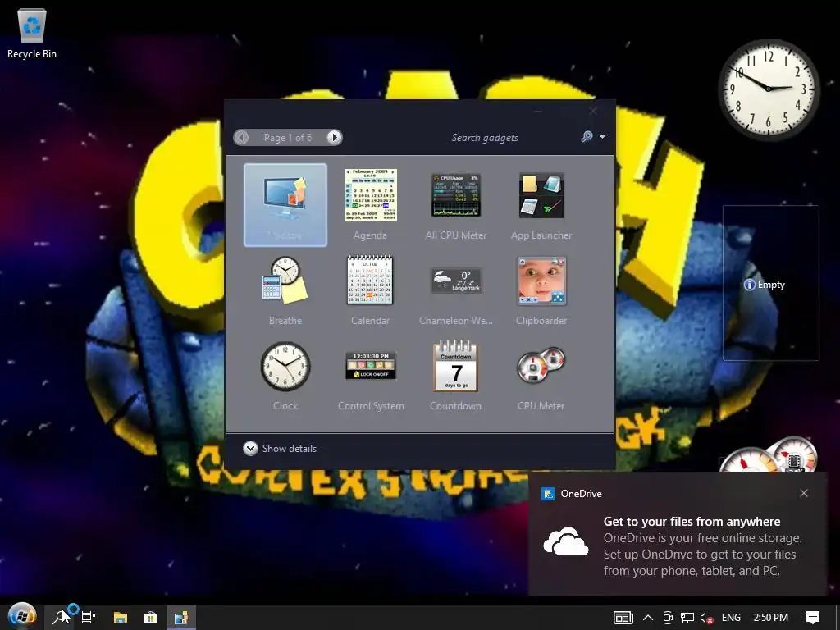Click the Empty sidebar gadget placeholder

(x=770, y=283)
